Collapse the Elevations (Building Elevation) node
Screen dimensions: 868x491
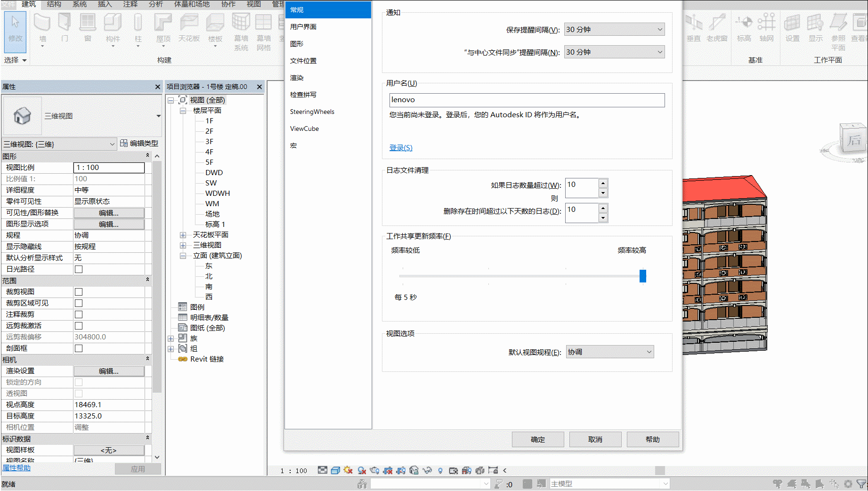point(183,256)
